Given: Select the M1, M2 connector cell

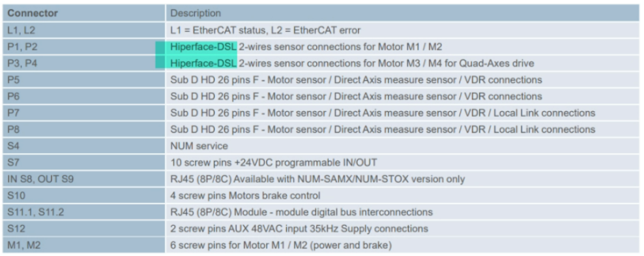Looking at the screenshot, I should coord(83,246).
